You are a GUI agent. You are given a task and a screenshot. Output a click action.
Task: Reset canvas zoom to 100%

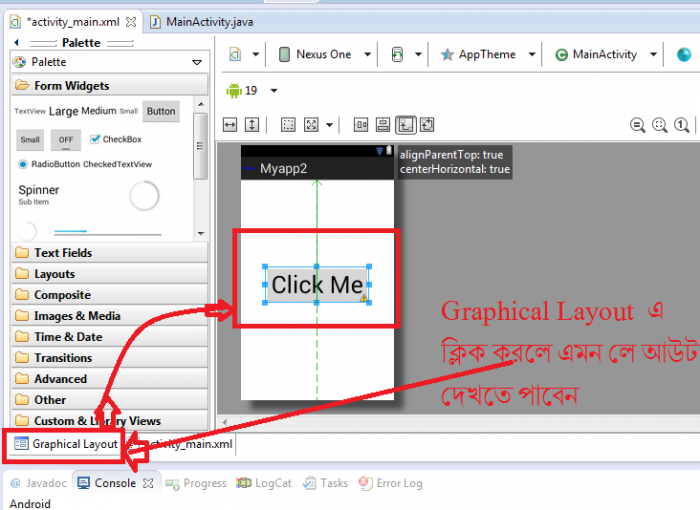click(681, 125)
